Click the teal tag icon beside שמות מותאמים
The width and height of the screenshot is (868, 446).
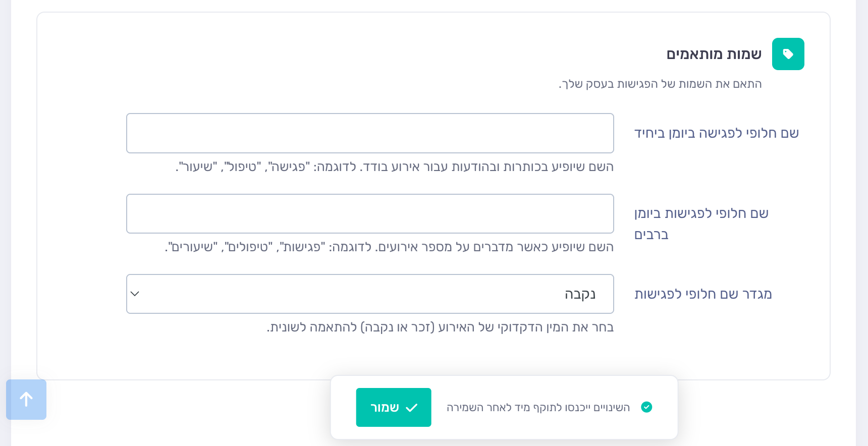click(x=788, y=54)
